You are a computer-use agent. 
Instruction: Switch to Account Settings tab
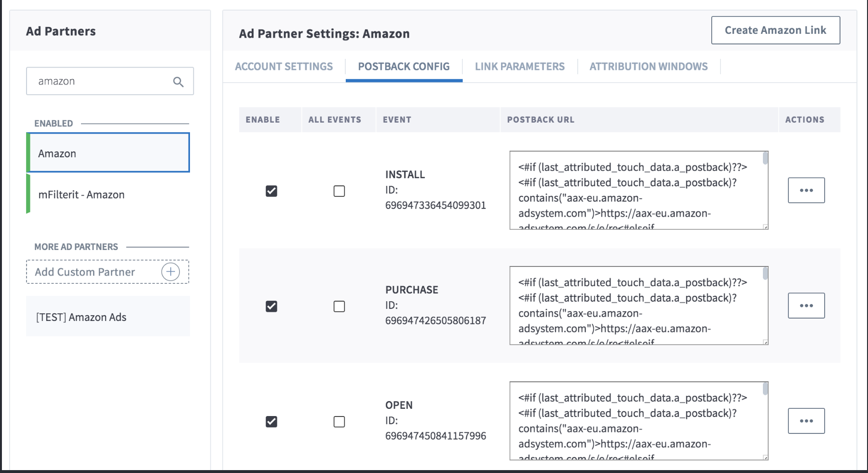pyautogui.click(x=284, y=67)
